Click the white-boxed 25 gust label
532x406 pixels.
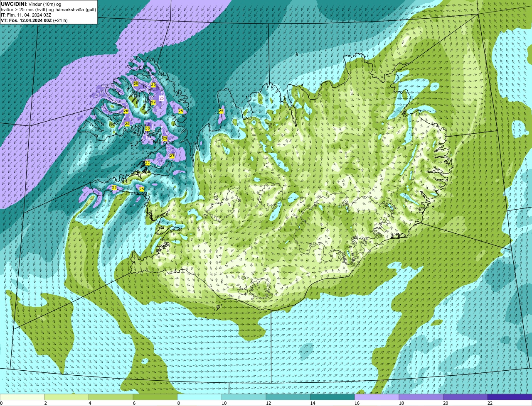click(x=162, y=98)
